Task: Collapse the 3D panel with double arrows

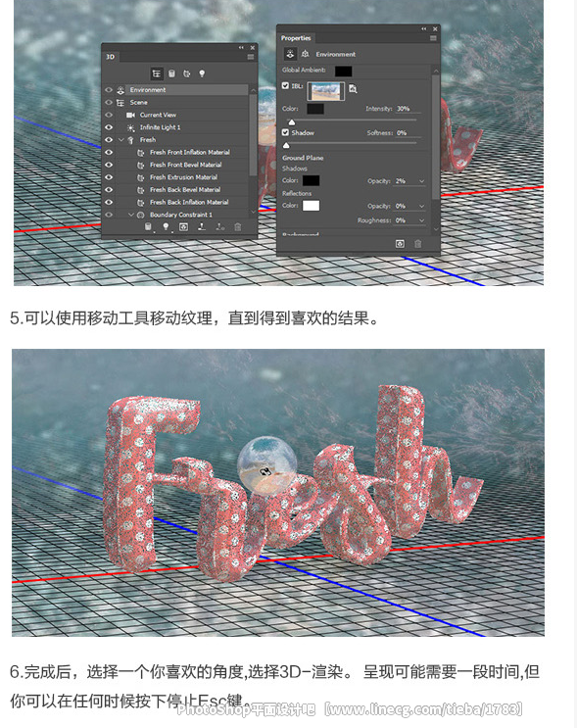Action: coord(241,47)
